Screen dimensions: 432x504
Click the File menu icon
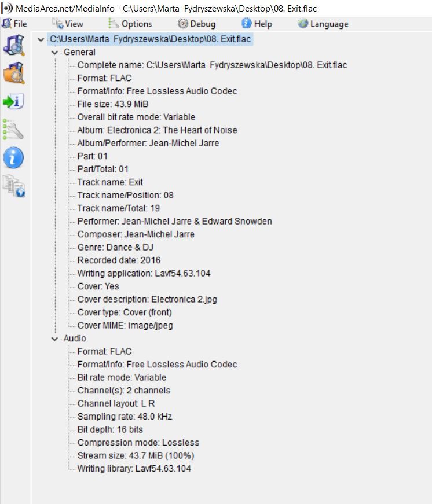6,24
